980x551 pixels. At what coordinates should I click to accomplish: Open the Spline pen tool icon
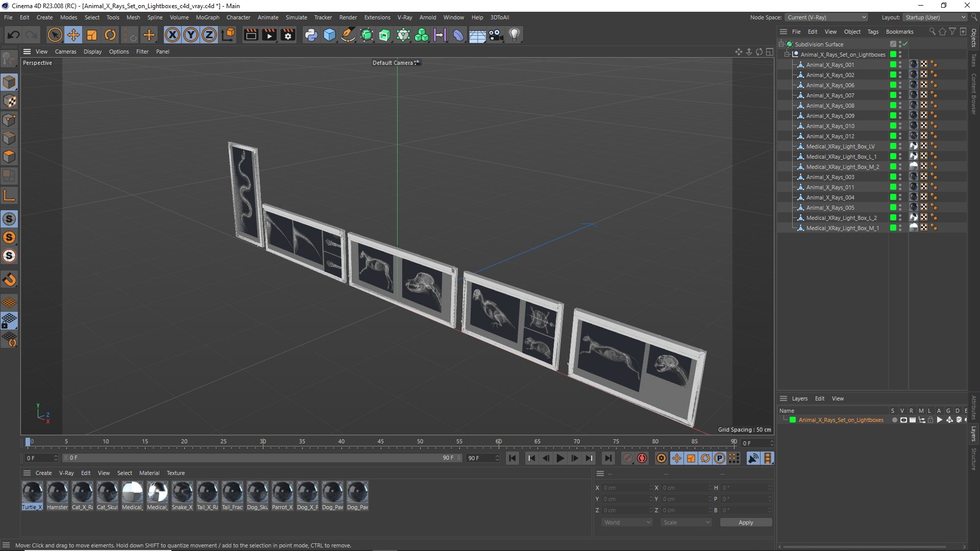(x=348, y=35)
